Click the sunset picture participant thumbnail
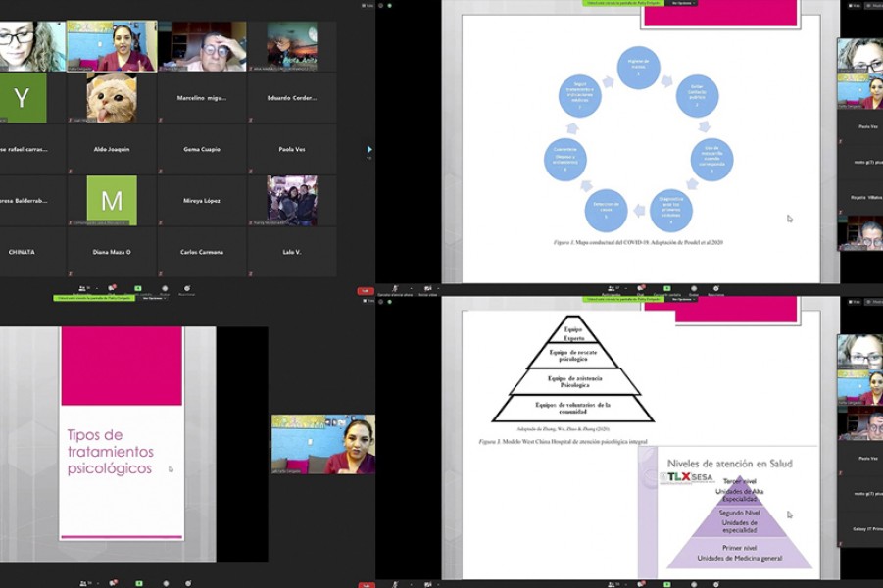The width and height of the screenshot is (883, 588). click(292, 47)
